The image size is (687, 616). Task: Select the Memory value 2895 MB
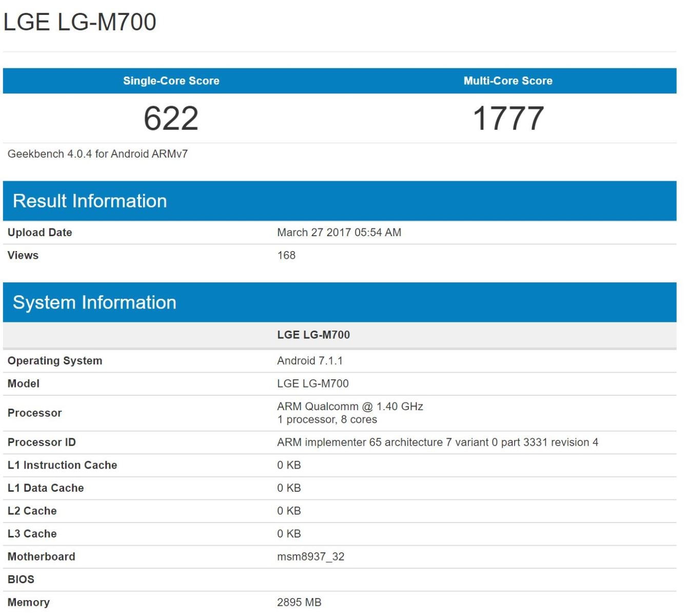pos(299,602)
